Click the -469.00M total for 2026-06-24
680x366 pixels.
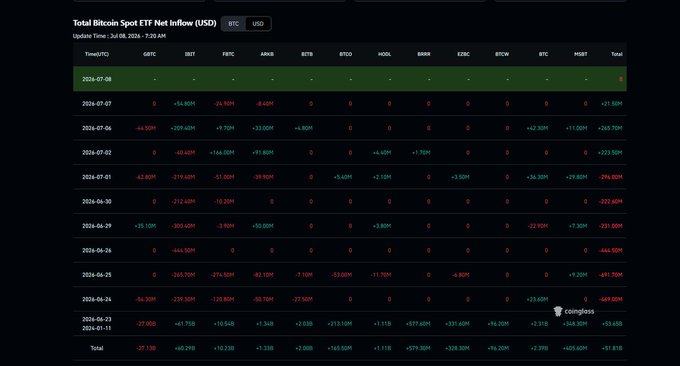point(610,299)
